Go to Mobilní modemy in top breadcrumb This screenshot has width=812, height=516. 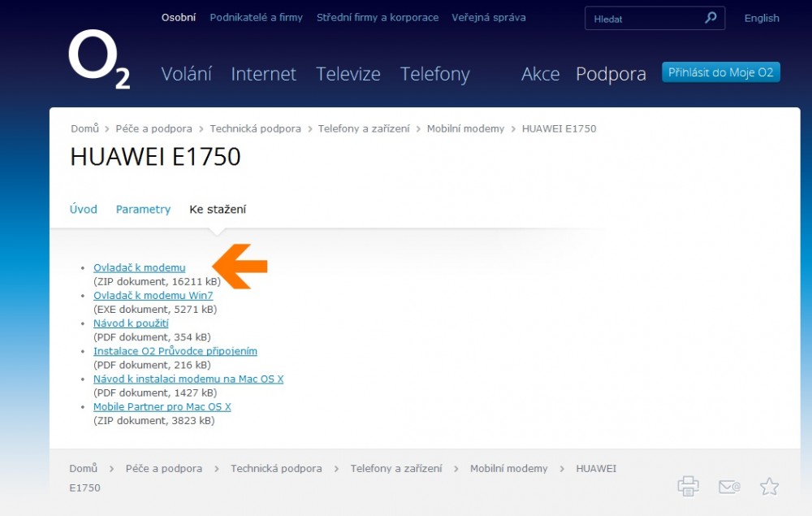[x=465, y=128]
